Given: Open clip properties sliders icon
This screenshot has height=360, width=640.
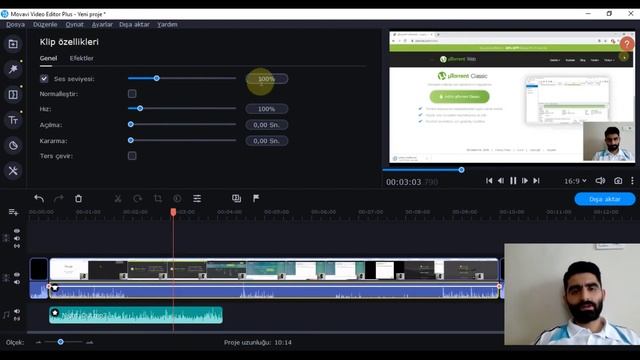Looking at the screenshot, I should (197, 199).
